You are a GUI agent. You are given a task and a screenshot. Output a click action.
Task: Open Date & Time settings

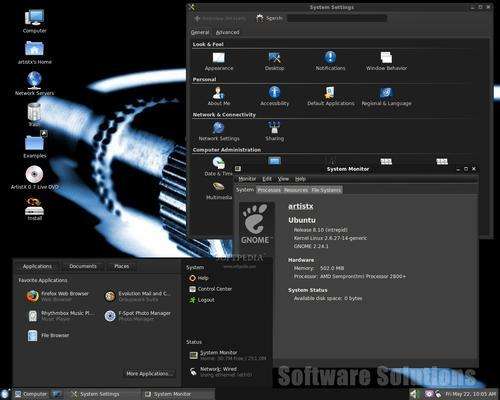tap(219, 167)
